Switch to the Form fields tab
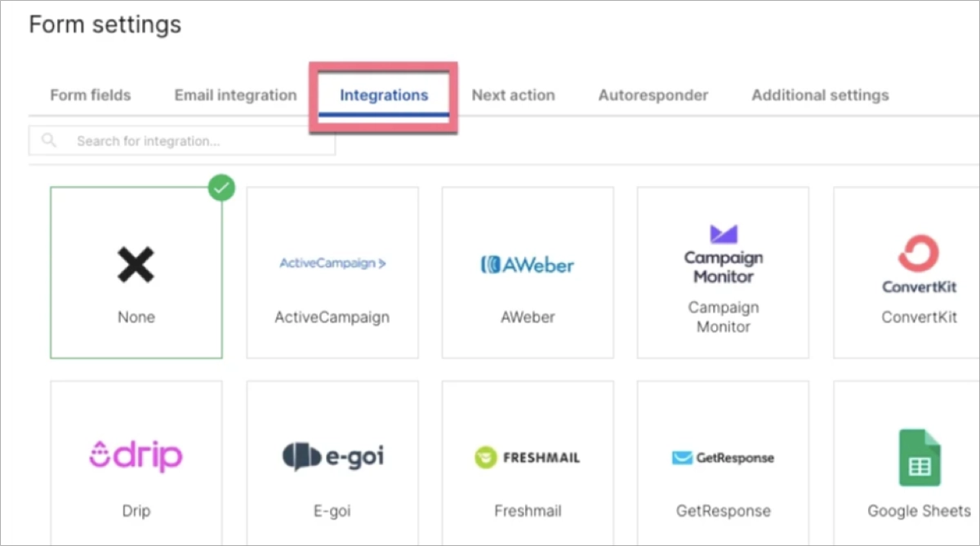This screenshot has width=980, height=546. (90, 95)
